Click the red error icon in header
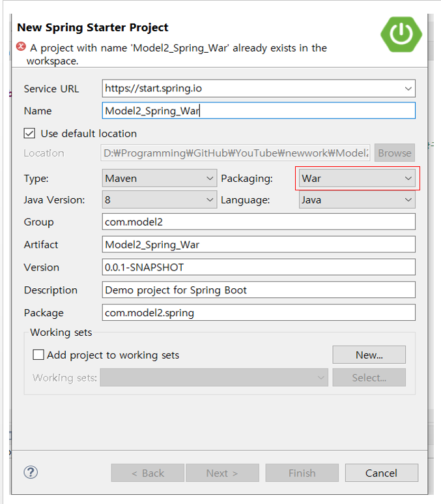The image size is (441, 504). [21, 46]
